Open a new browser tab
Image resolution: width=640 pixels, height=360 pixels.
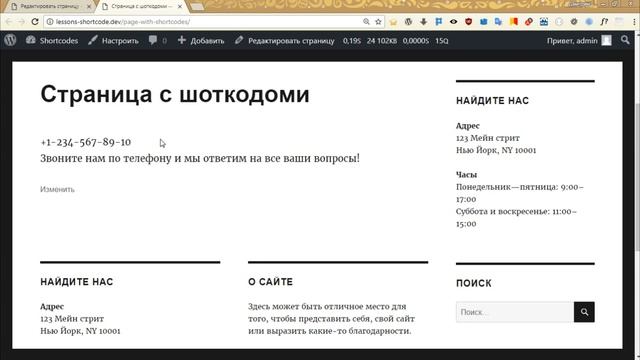pyautogui.click(x=197, y=7)
